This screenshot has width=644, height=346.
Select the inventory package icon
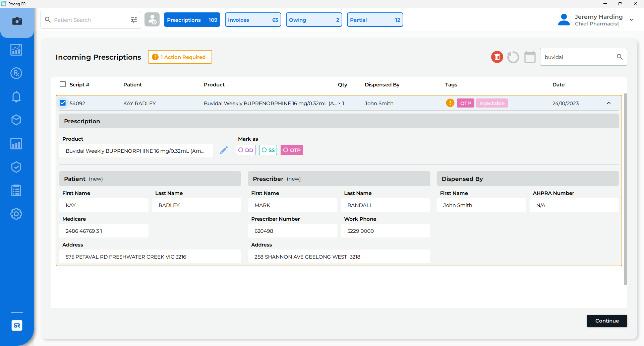click(x=16, y=120)
